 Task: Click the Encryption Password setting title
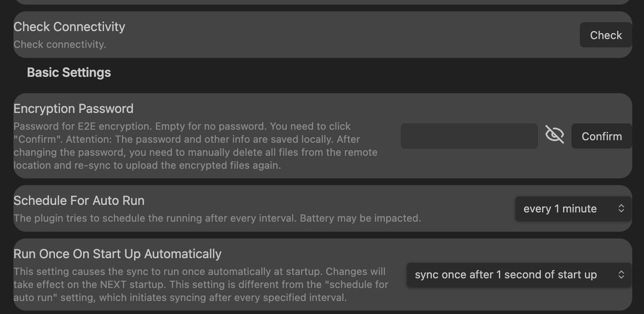(x=73, y=108)
